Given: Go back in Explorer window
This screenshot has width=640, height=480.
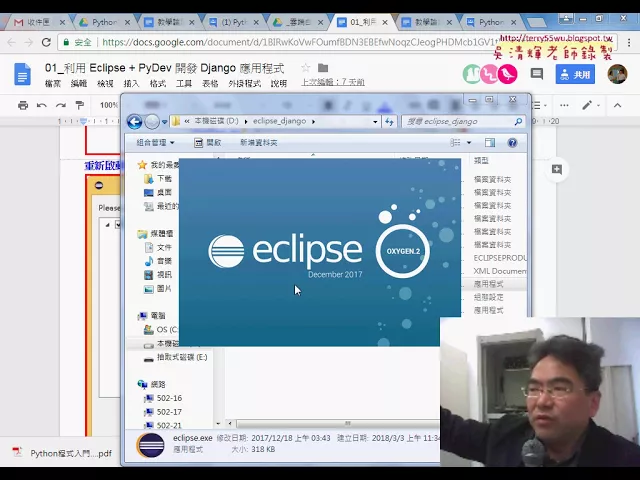Looking at the screenshot, I should click(134, 121).
